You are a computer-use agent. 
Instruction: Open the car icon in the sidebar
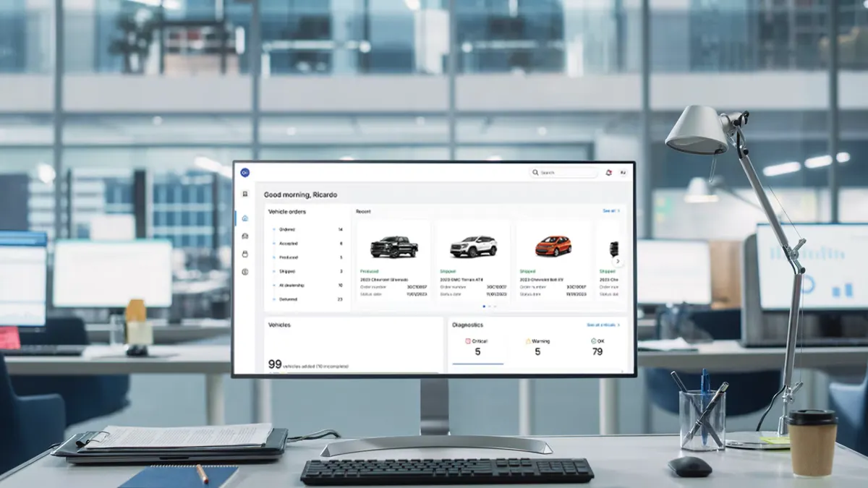point(245,236)
